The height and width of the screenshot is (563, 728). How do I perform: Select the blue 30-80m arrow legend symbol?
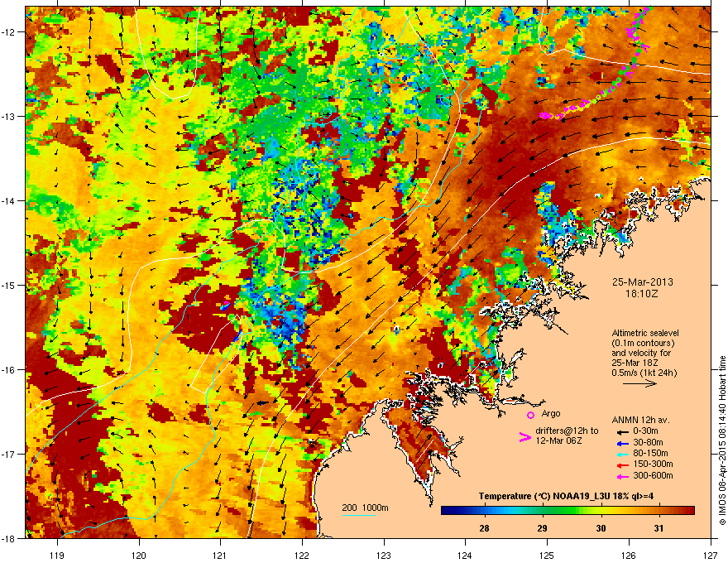[623, 443]
